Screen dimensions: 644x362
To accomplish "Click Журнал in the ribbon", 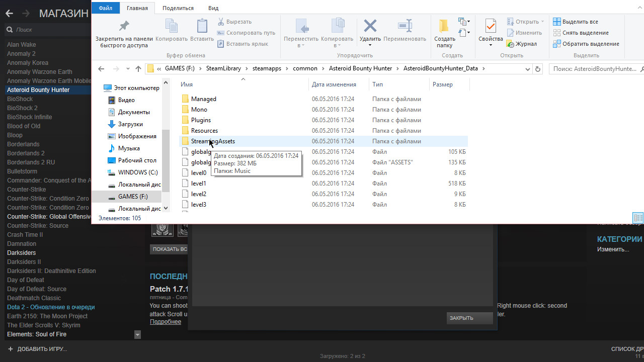I will click(522, 44).
